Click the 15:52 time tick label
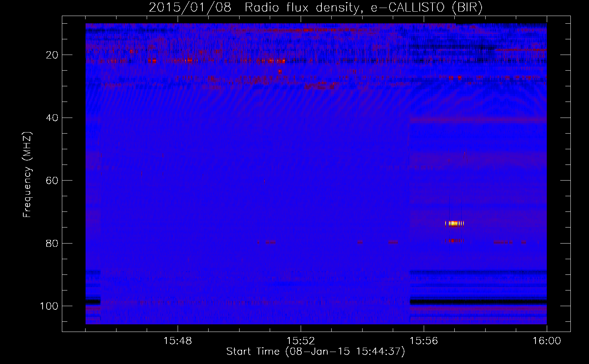The height and width of the screenshot is (364, 589). (301, 341)
